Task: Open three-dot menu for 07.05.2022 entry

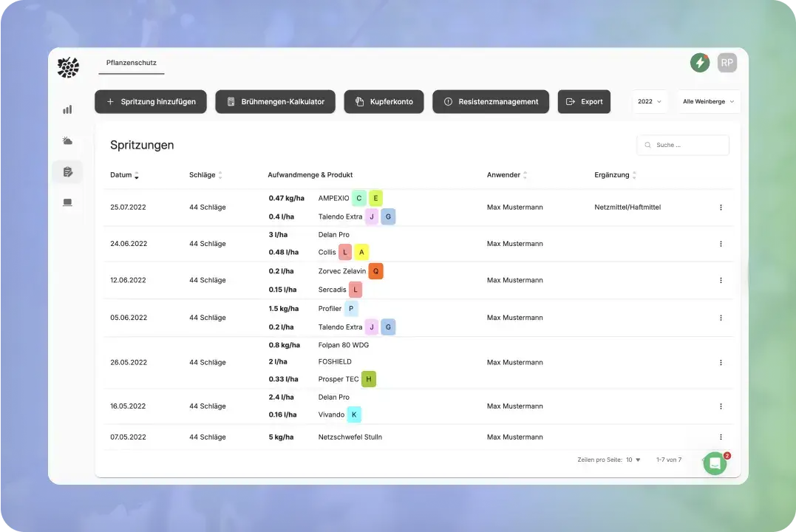Action: pos(721,437)
